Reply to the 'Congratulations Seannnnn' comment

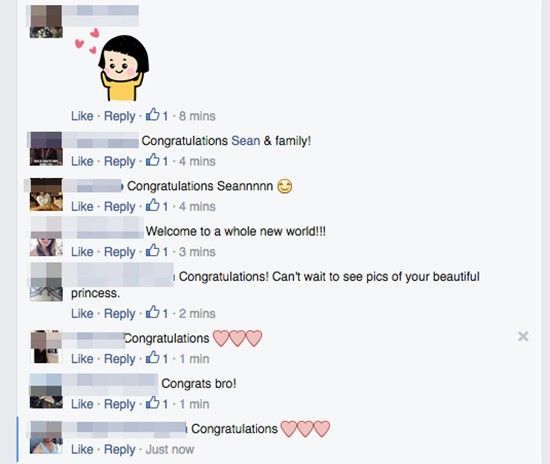tap(120, 207)
